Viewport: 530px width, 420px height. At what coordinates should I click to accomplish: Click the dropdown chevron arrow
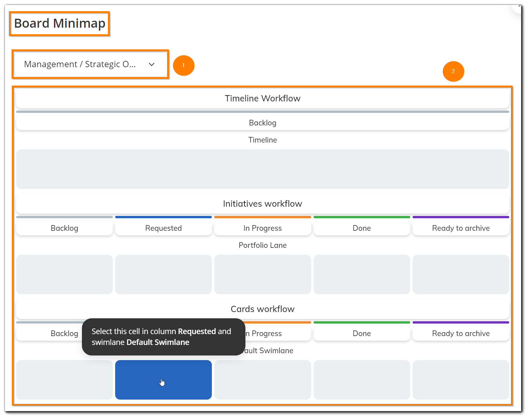coord(152,64)
